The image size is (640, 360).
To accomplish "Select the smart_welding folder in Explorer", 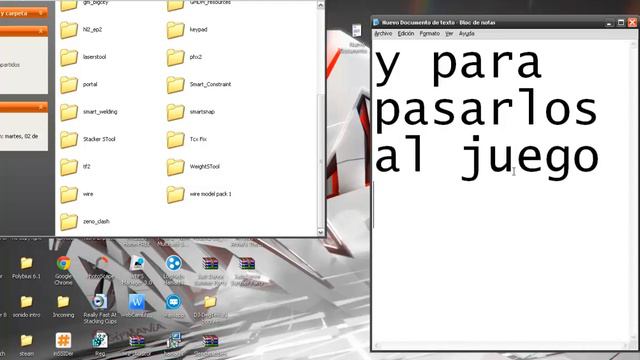I will (x=89, y=112).
